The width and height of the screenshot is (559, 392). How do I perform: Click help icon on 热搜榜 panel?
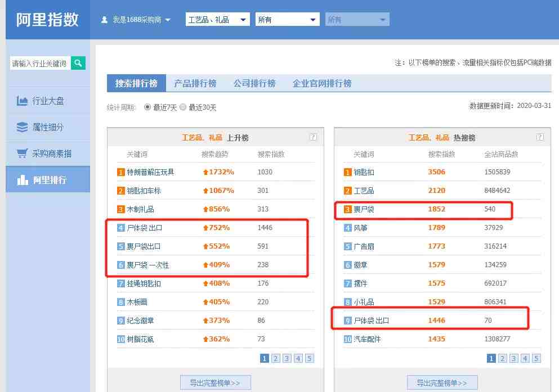540,137
